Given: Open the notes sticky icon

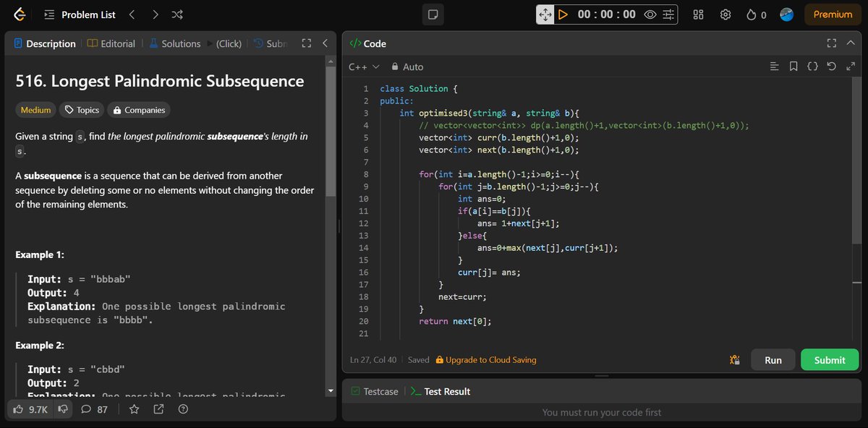Looking at the screenshot, I should tap(433, 14).
